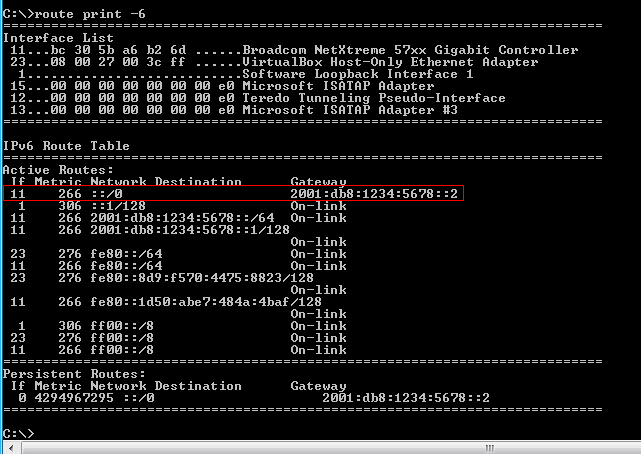
Task: Click destination '2001:db8:1234:5678::1/128'
Action: coord(190,230)
